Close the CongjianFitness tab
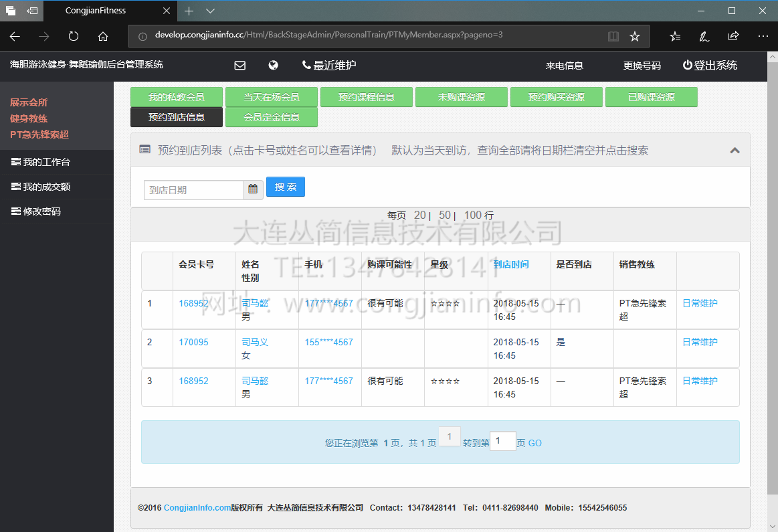Viewport: 778px width, 532px height. click(167, 11)
